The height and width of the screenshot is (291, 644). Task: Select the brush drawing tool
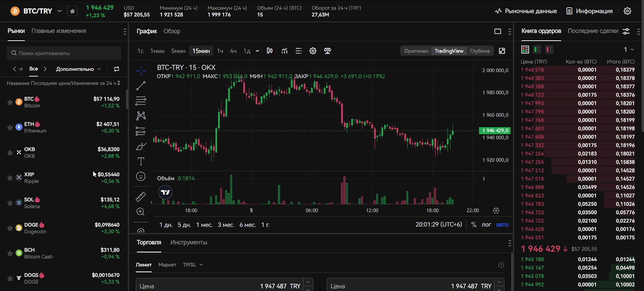(x=141, y=146)
